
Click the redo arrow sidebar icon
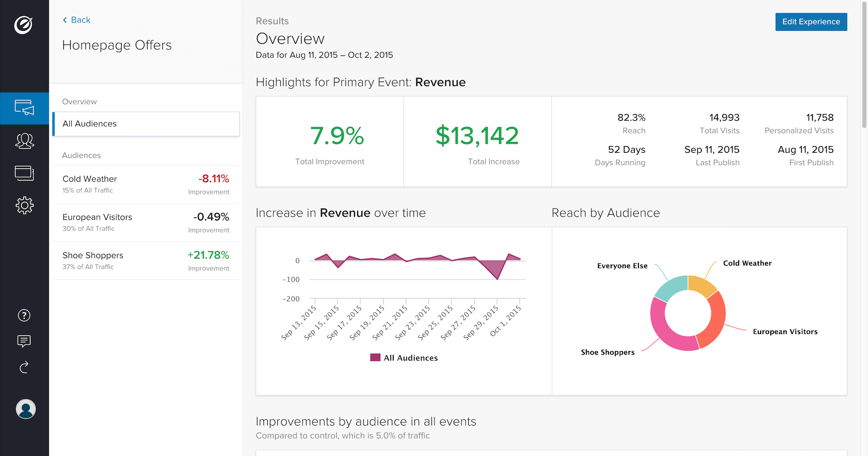coord(24,367)
